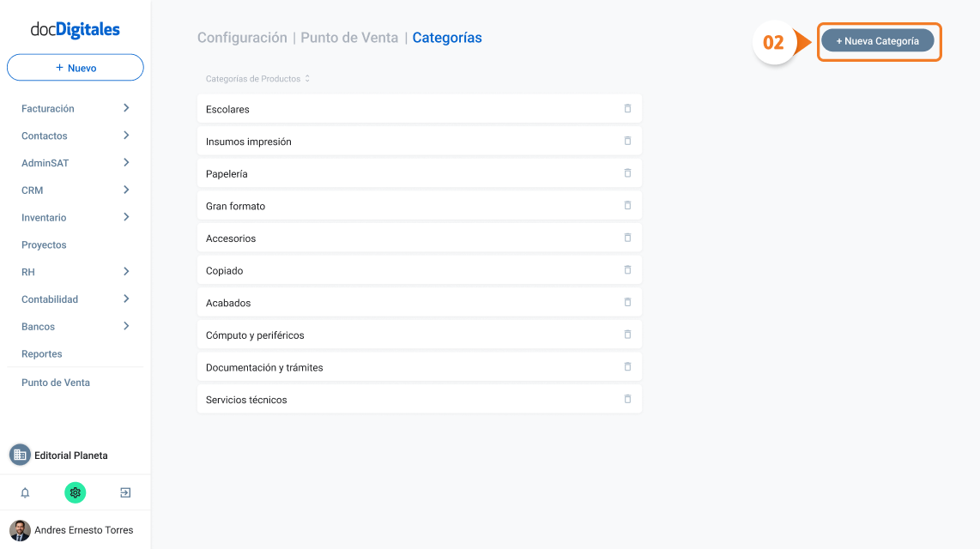Viewport: 980px width, 549px height.
Task: Remove Gran formato using its trash icon
Action: click(x=627, y=206)
